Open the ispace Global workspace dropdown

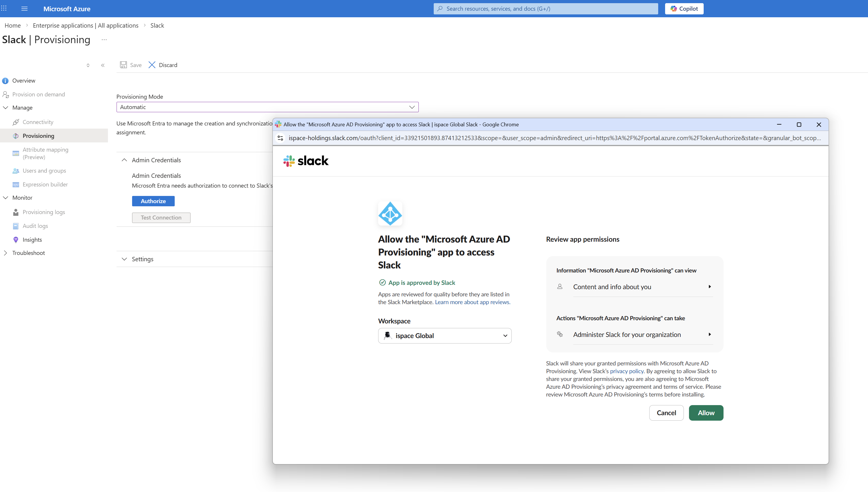point(444,335)
